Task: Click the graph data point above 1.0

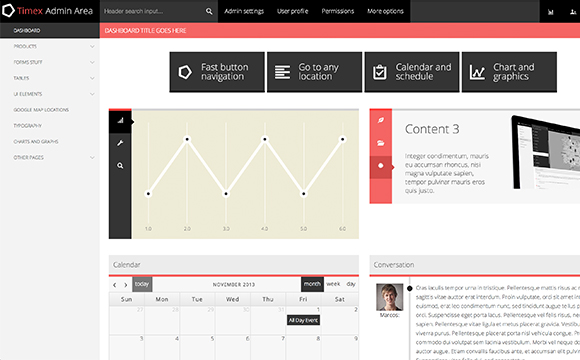Action: tap(148, 194)
